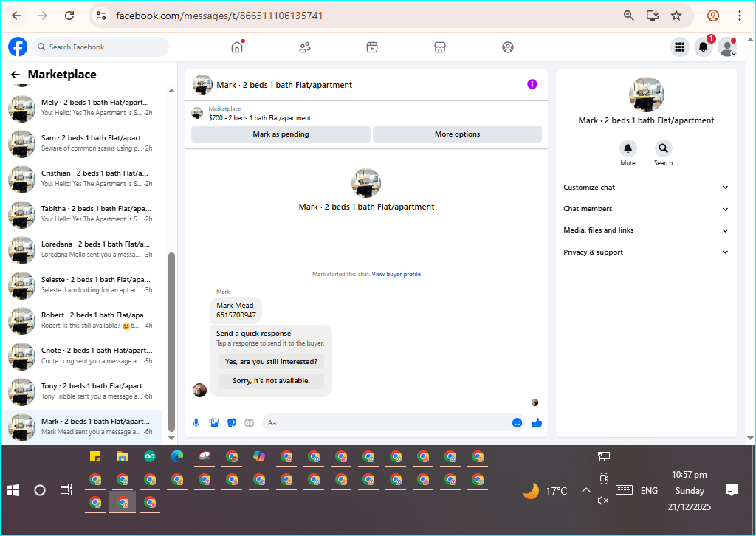Go back from Marketplace chats
756x536 pixels.
16,75
